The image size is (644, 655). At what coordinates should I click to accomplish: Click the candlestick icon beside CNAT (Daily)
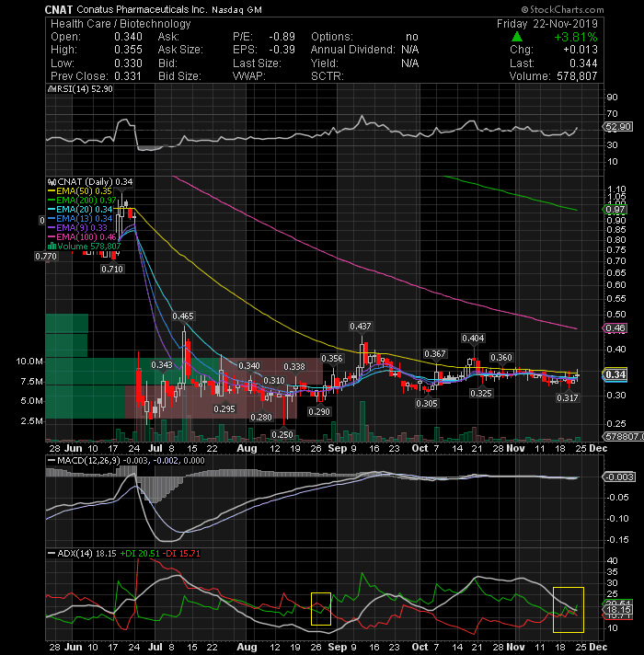pos(52,182)
